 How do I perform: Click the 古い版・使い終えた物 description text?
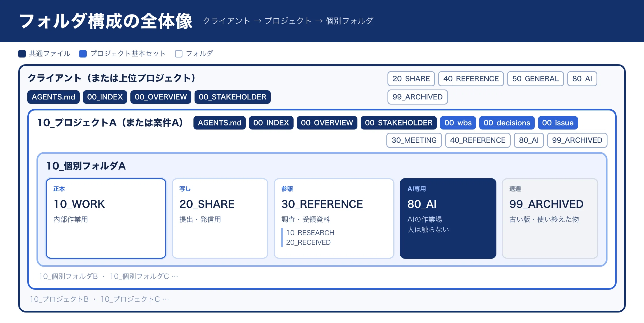pos(544,220)
